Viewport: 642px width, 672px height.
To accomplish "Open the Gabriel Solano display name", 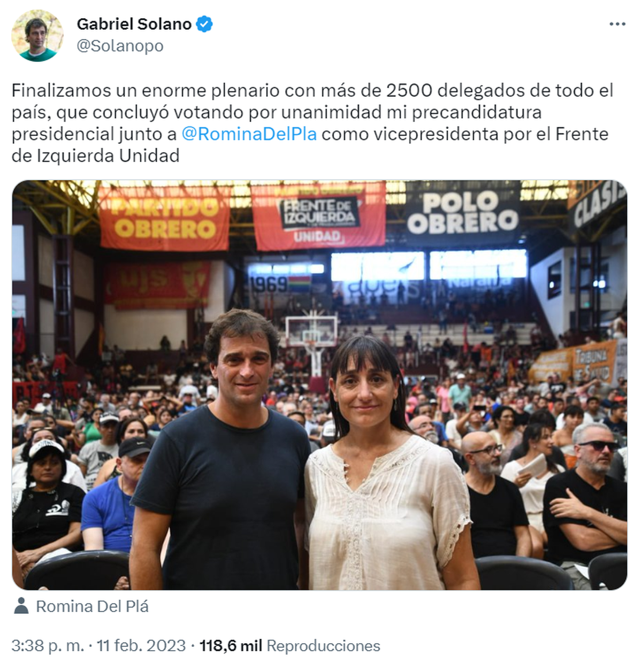I will (134, 24).
